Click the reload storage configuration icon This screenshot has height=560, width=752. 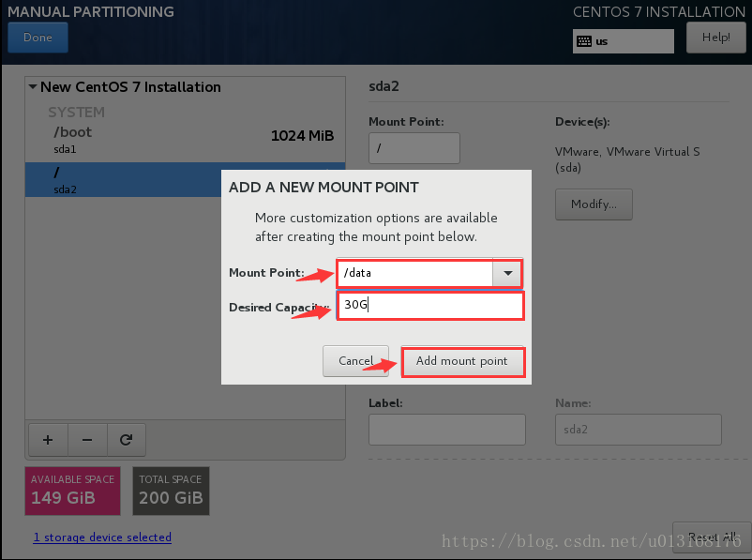(127, 440)
